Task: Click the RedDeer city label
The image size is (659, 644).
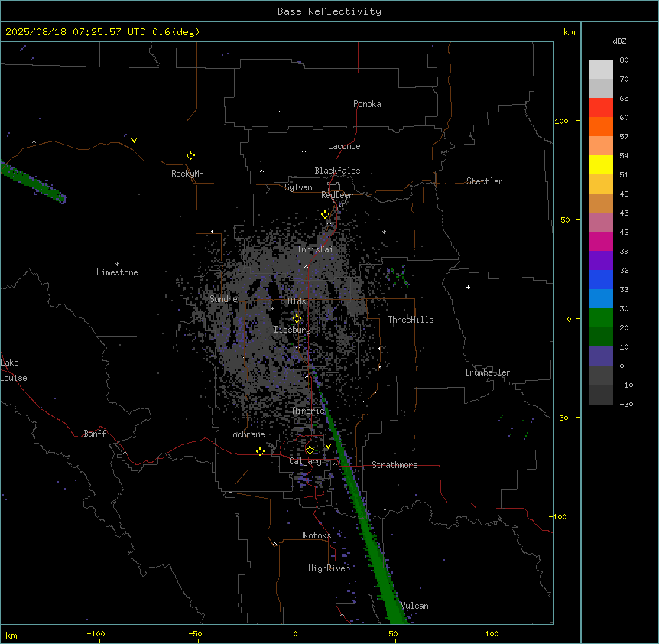Action: (x=336, y=195)
